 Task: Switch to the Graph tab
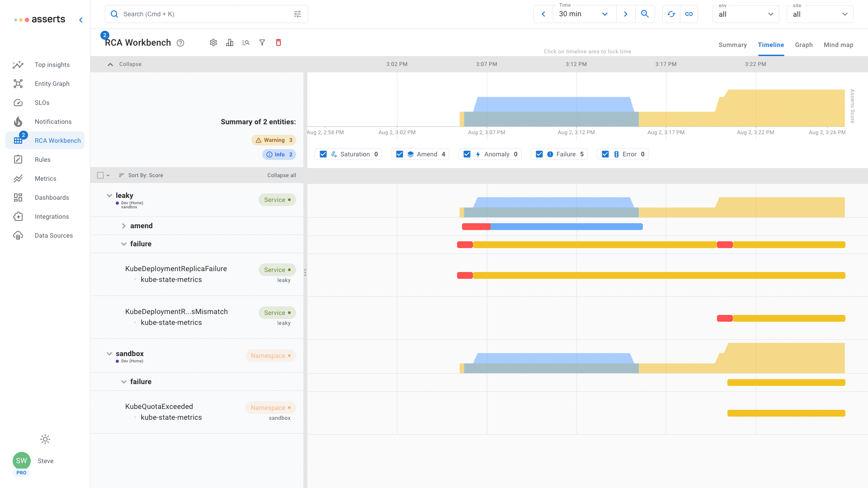(x=804, y=45)
